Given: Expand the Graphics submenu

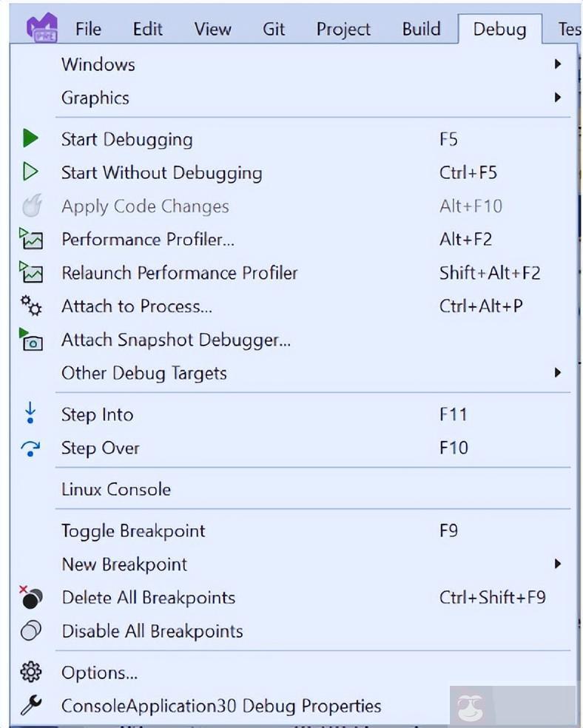Looking at the screenshot, I should pyautogui.click(x=557, y=98).
